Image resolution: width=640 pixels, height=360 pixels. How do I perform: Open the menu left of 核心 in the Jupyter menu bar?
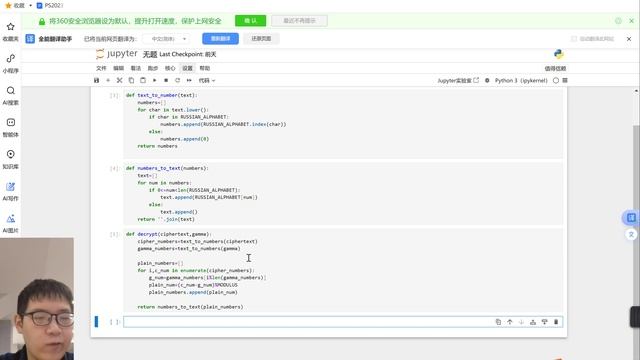(x=153, y=68)
